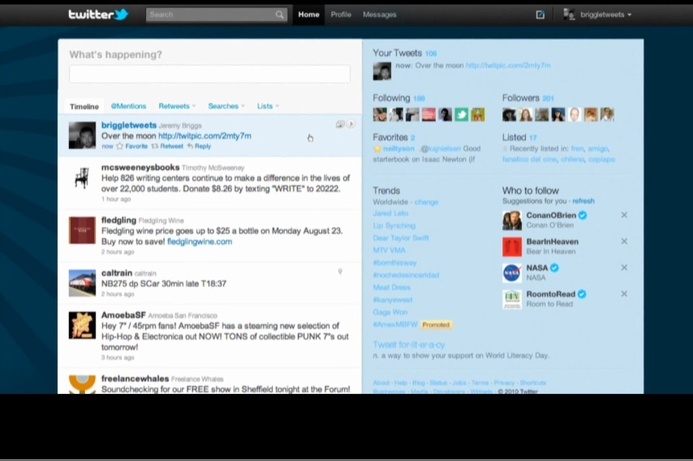Click the Retweet arrows icon on briggletweets tweet
This screenshot has height=461, width=693.
(155, 146)
